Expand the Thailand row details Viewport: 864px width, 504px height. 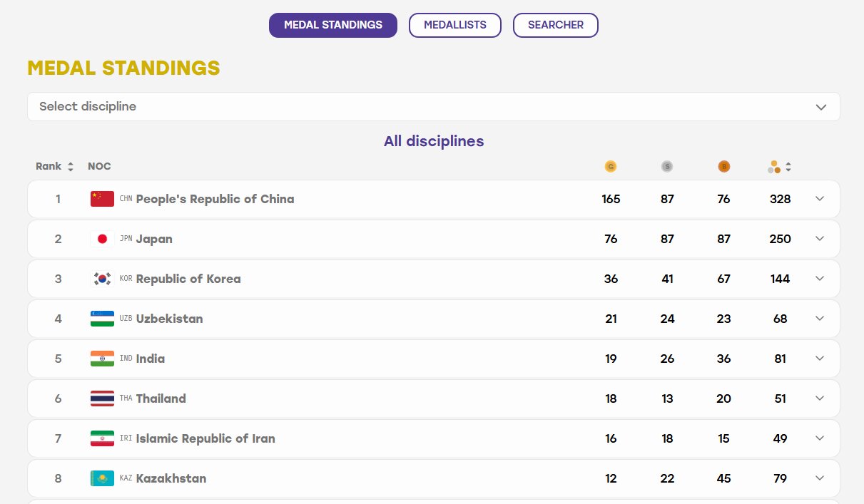click(x=820, y=398)
